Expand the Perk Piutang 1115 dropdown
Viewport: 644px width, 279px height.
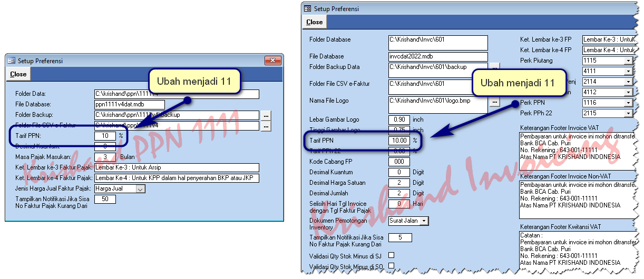pyautogui.click(x=627, y=61)
